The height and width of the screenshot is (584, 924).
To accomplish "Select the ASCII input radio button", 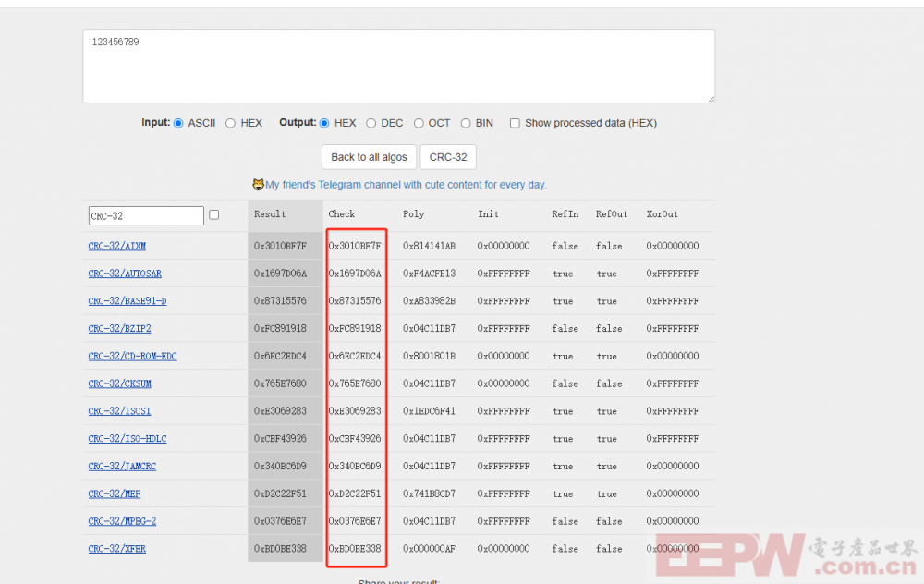I will pyautogui.click(x=178, y=123).
